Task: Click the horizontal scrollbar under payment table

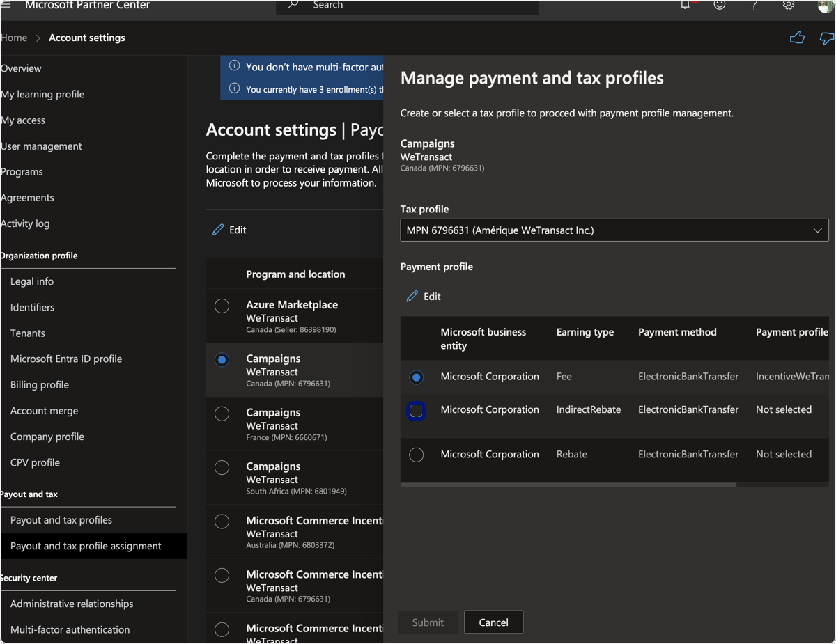Action: tap(568, 485)
